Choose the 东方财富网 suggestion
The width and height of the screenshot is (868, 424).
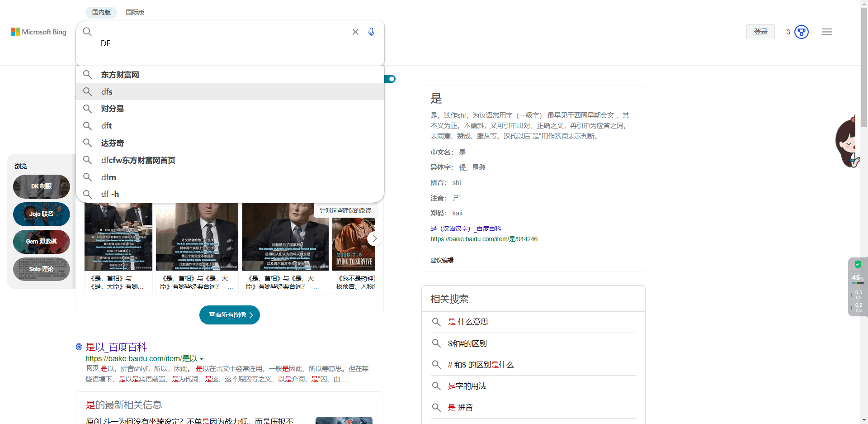230,75
